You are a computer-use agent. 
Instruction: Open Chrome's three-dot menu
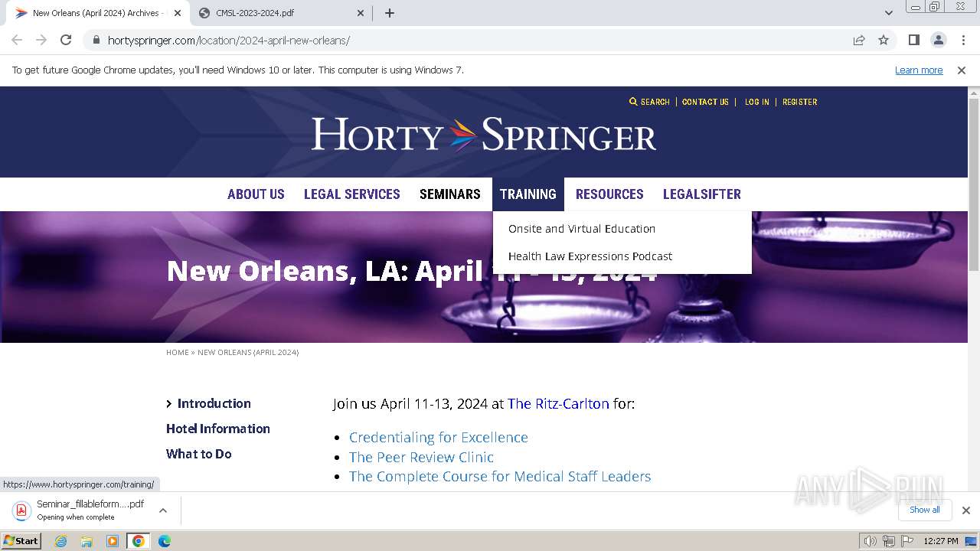click(962, 40)
